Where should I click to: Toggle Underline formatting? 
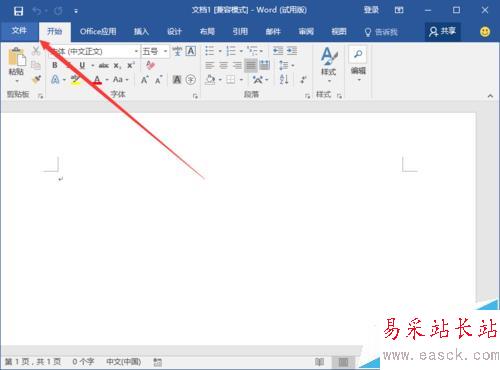pyautogui.click(x=82, y=65)
